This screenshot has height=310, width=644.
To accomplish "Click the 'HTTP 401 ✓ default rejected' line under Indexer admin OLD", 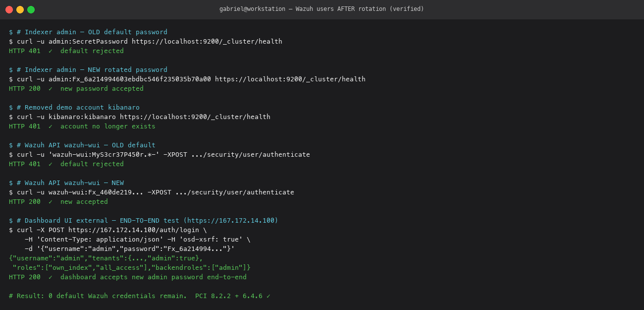I will (66, 51).
